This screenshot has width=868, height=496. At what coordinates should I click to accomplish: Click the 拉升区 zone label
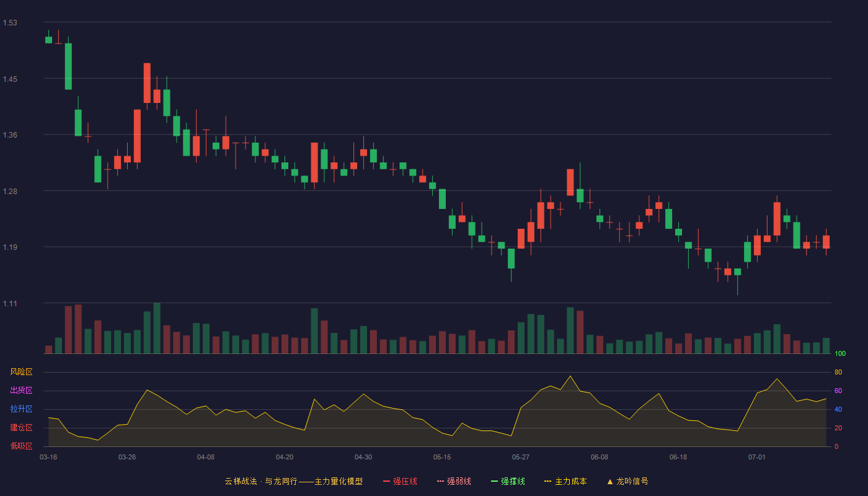pos(21,409)
